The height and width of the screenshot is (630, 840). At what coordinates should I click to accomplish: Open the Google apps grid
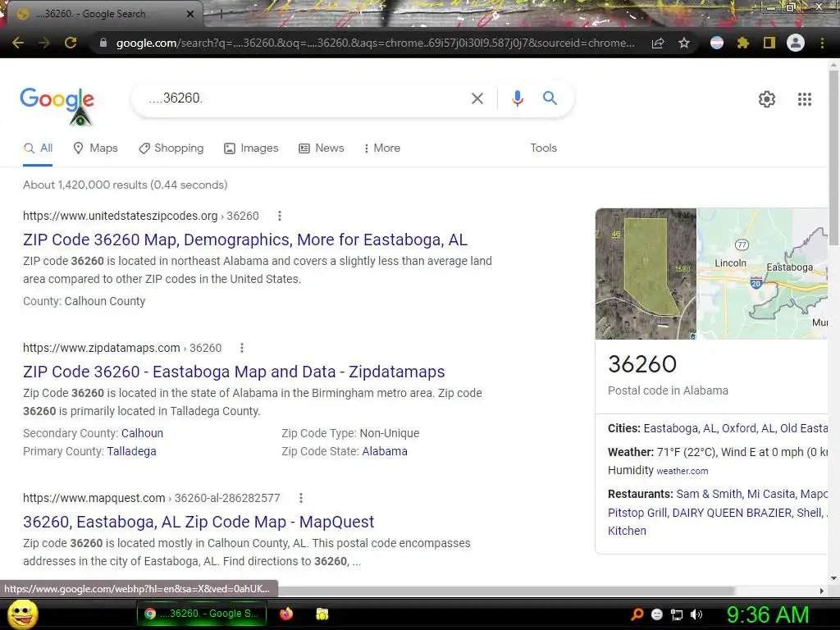[x=805, y=99]
